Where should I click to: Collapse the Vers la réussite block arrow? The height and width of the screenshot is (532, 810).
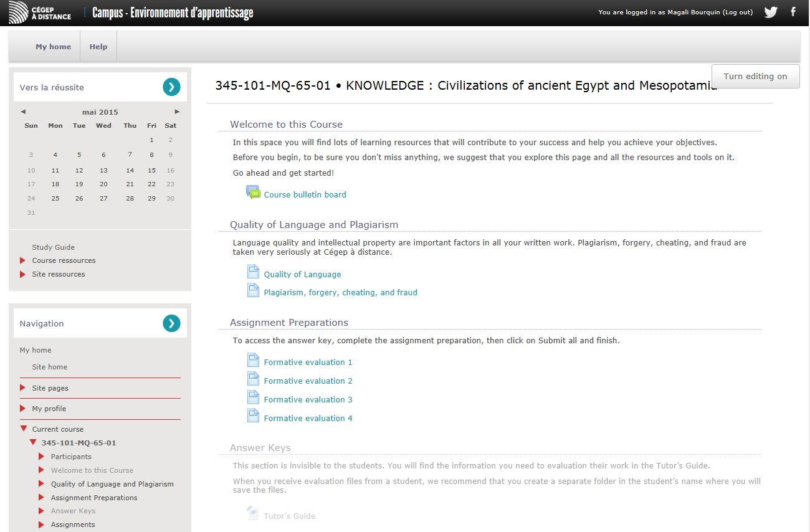pyautogui.click(x=171, y=87)
